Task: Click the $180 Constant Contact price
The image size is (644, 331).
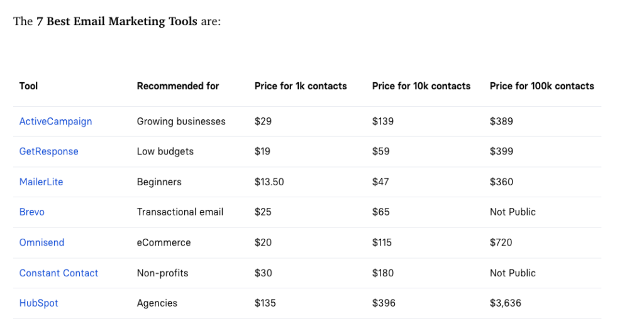Action: pyautogui.click(x=383, y=273)
